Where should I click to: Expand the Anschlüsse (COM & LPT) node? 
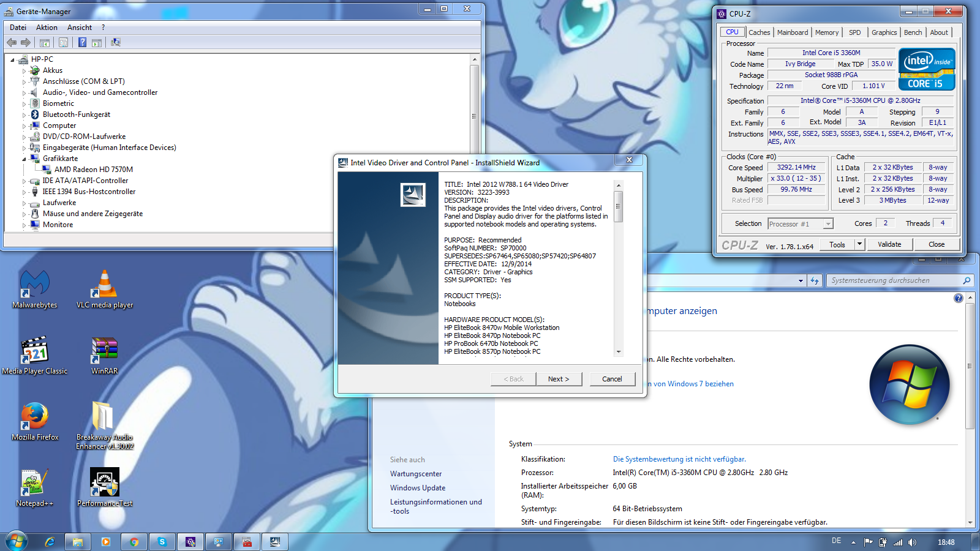pyautogui.click(x=24, y=82)
